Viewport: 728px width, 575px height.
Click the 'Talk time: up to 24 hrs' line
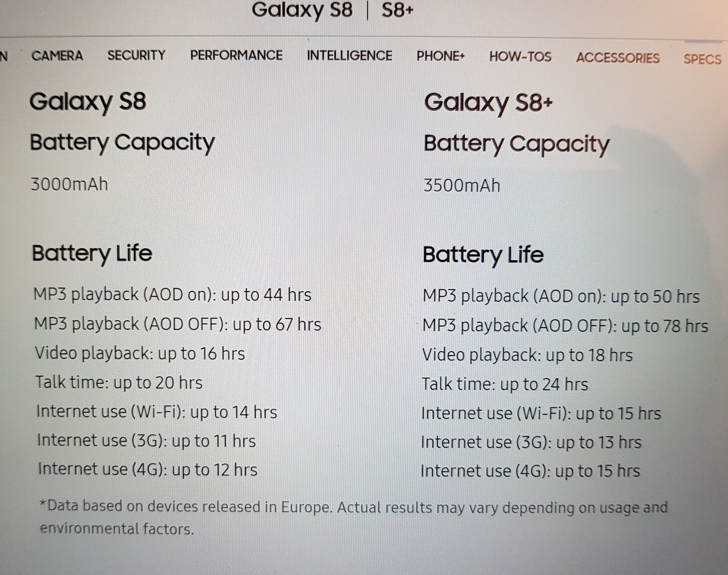click(505, 384)
